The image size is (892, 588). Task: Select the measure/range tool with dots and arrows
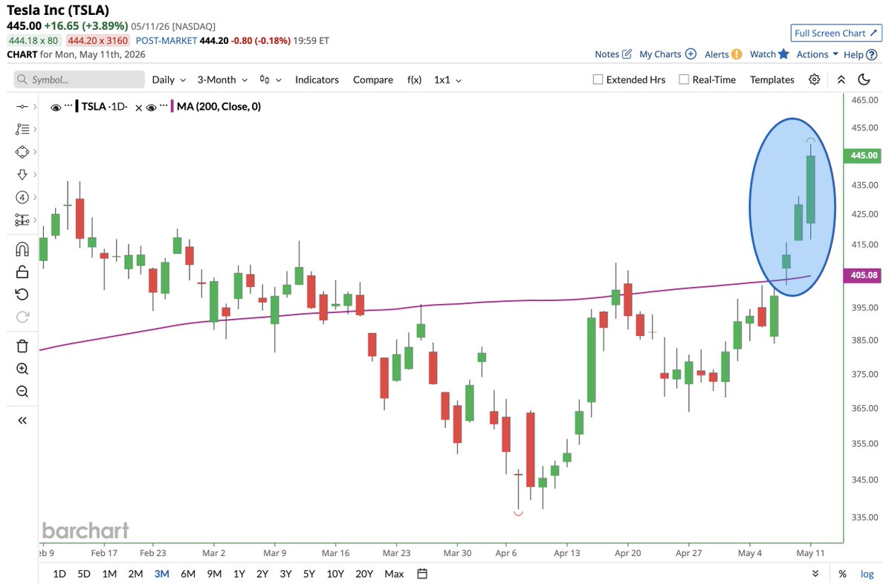(22, 220)
